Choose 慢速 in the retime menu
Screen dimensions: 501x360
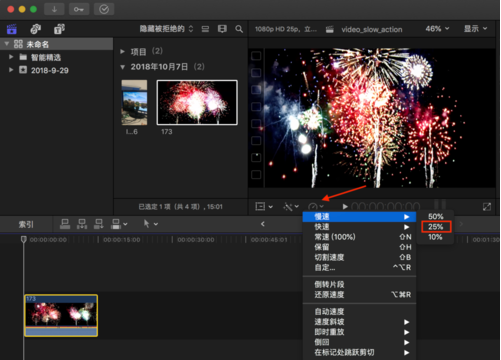(x=359, y=217)
